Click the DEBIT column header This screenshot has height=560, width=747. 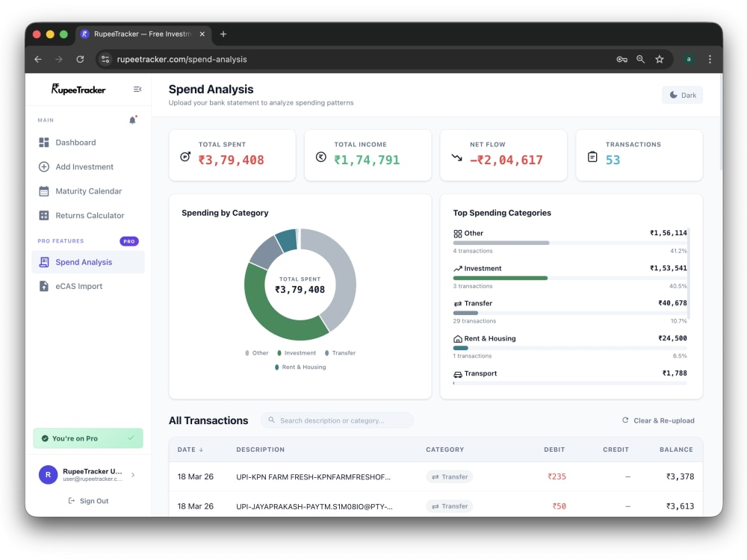pyautogui.click(x=554, y=449)
